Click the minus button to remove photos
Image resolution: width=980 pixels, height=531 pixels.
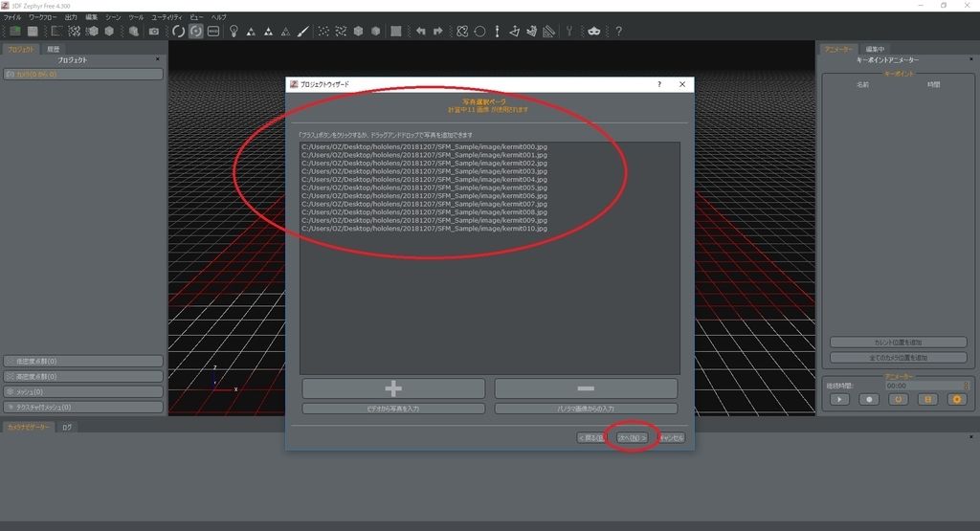click(586, 388)
